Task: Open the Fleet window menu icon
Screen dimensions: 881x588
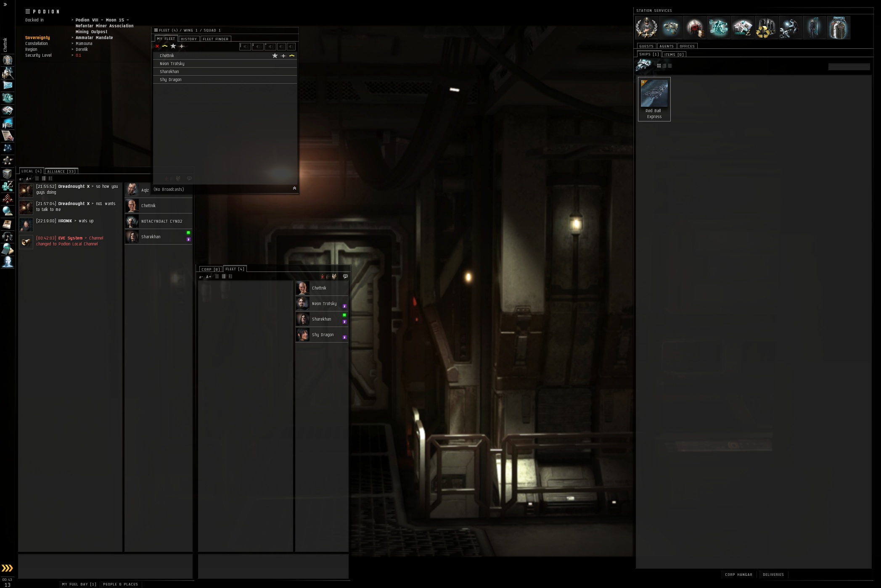Action: [x=156, y=30]
